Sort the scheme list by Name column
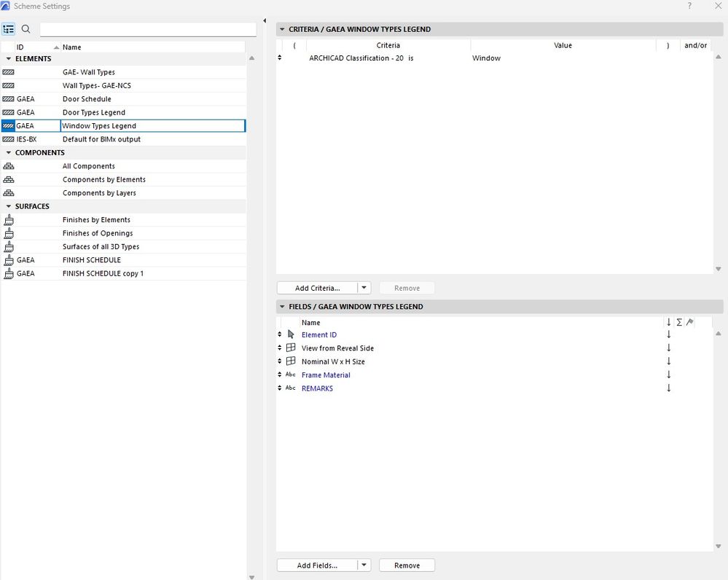 (153, 47)
